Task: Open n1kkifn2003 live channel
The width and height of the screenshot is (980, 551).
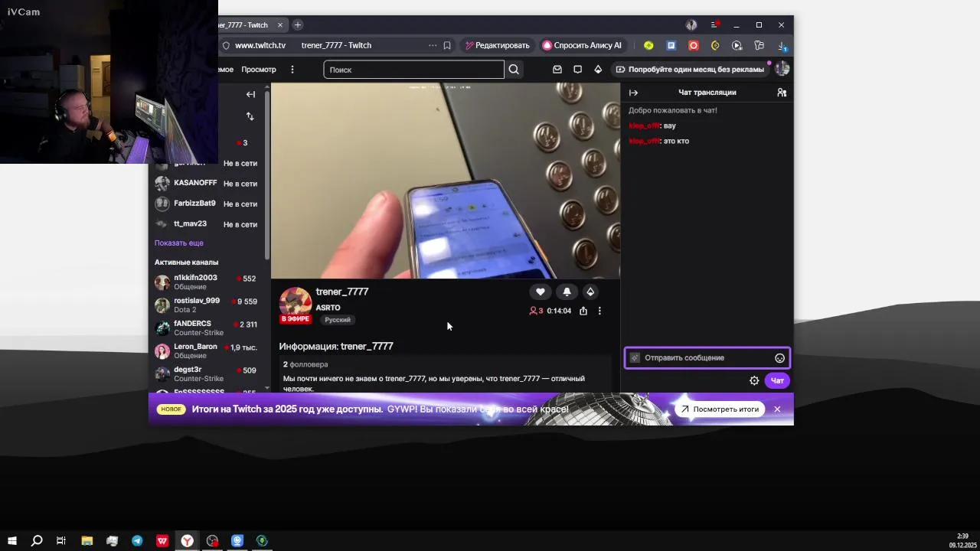Action: click(206, 282)
